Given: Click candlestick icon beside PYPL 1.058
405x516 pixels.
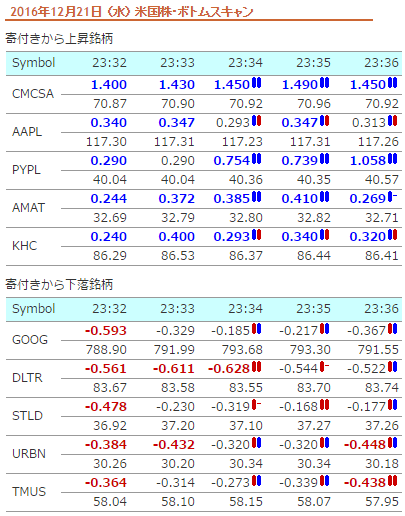Looking at the screenshot, I should pyautogui.click(x=392, y=159).
